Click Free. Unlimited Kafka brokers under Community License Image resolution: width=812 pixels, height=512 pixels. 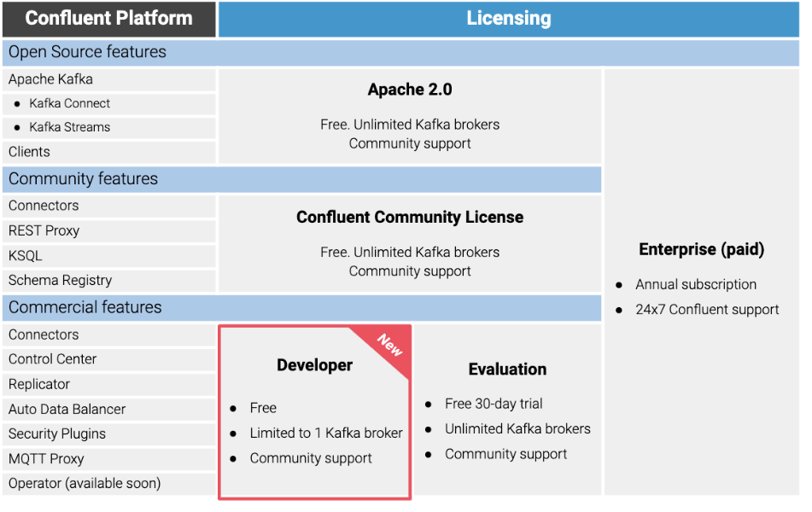tap(410, 253)
